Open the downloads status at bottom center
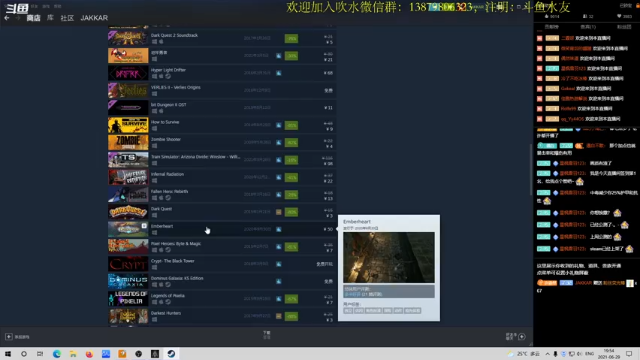 click(x=267, y=335)
